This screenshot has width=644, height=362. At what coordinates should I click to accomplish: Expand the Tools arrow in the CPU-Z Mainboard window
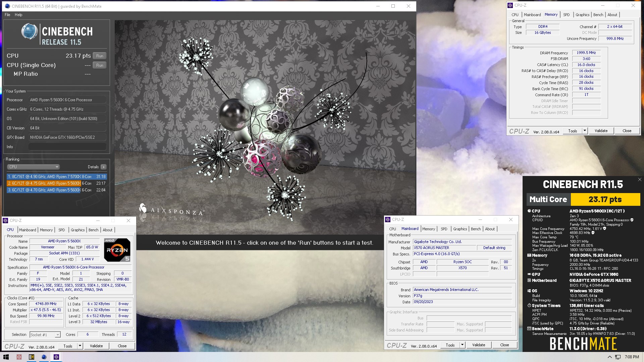[x=462, y=345]
